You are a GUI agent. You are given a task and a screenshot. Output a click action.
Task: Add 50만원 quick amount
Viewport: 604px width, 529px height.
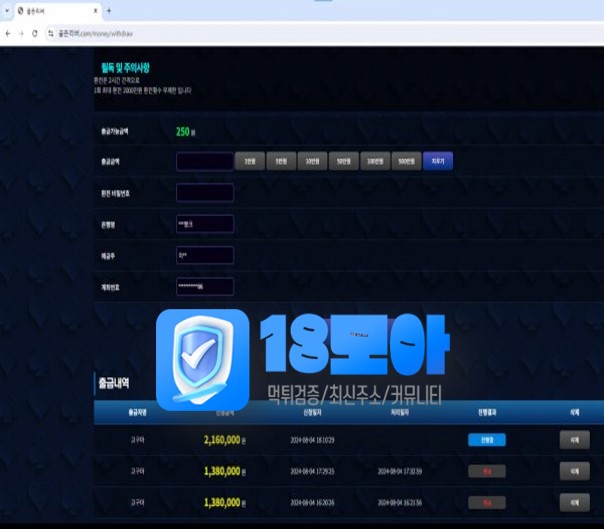click(344, 161)
